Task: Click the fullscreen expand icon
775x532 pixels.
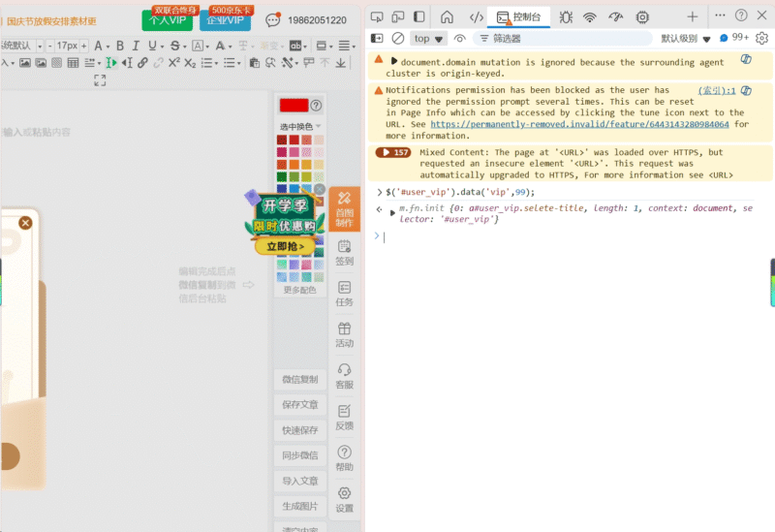Action: [x=100, y=80]
